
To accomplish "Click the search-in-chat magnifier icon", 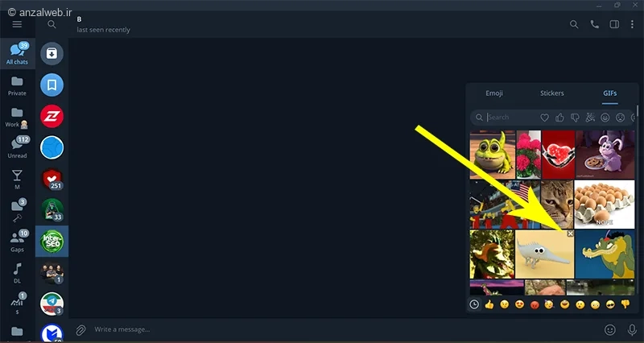I will pos(574,24).
